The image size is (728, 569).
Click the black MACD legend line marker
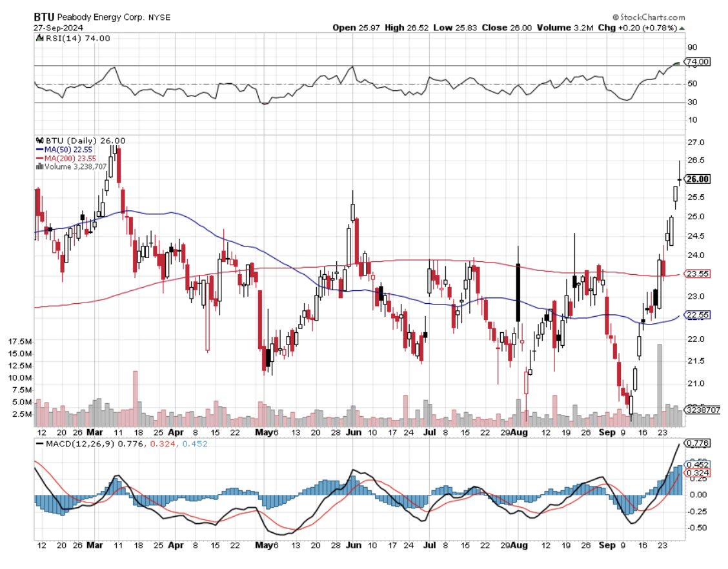[40, 444]
